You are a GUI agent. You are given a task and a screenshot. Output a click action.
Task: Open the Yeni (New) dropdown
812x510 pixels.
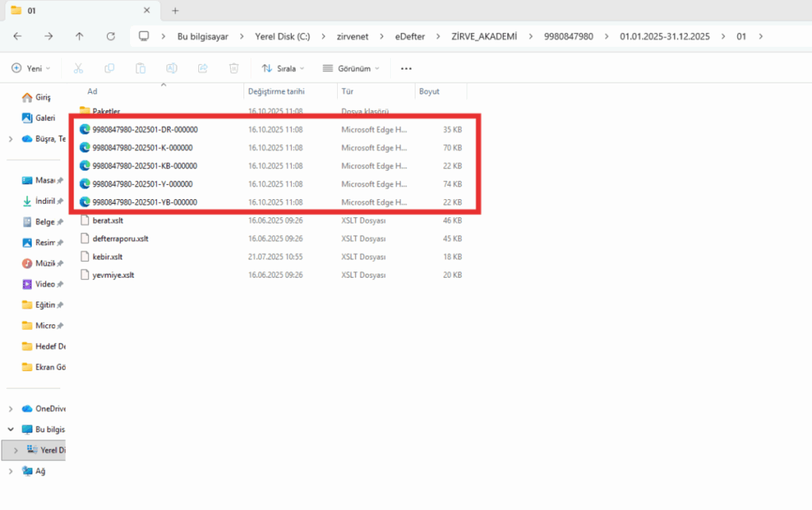pos(31,68)
